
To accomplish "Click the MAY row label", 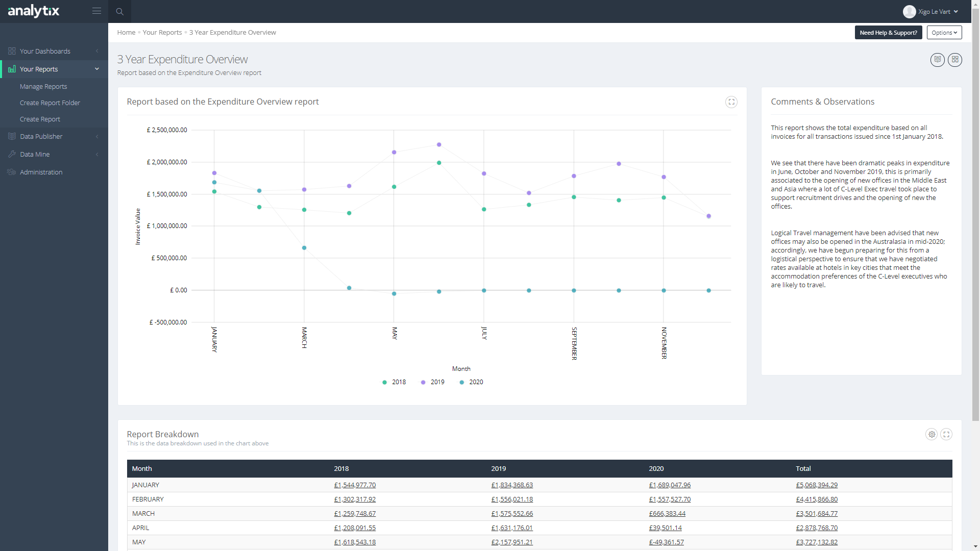I will (139, 542).
